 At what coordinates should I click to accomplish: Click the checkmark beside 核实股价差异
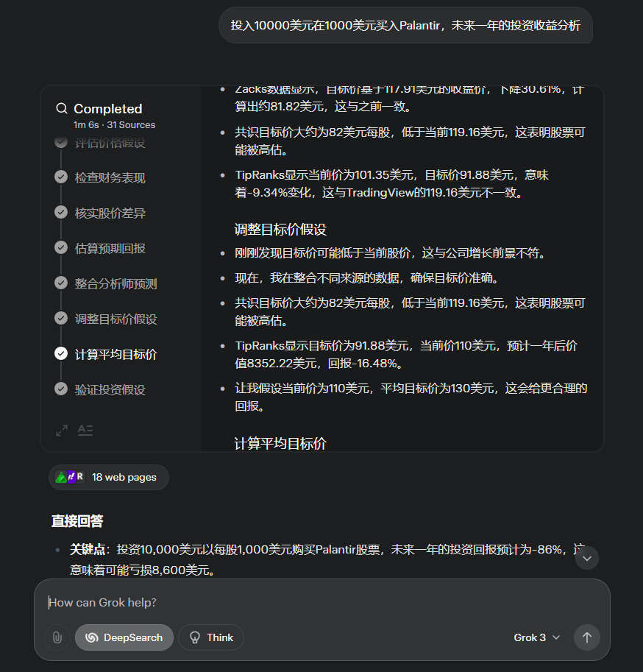(x=61, y=212)
